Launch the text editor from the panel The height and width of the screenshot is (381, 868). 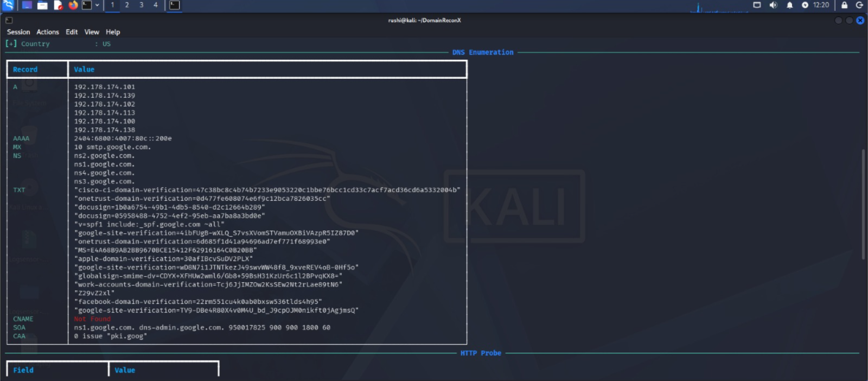pos(58,5)
